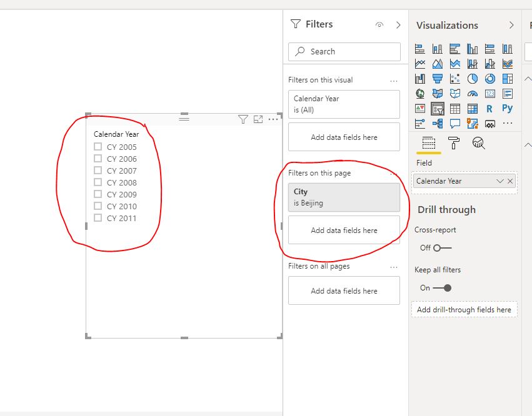Check the CY 2011 checkbox

[x=98, y=217]
